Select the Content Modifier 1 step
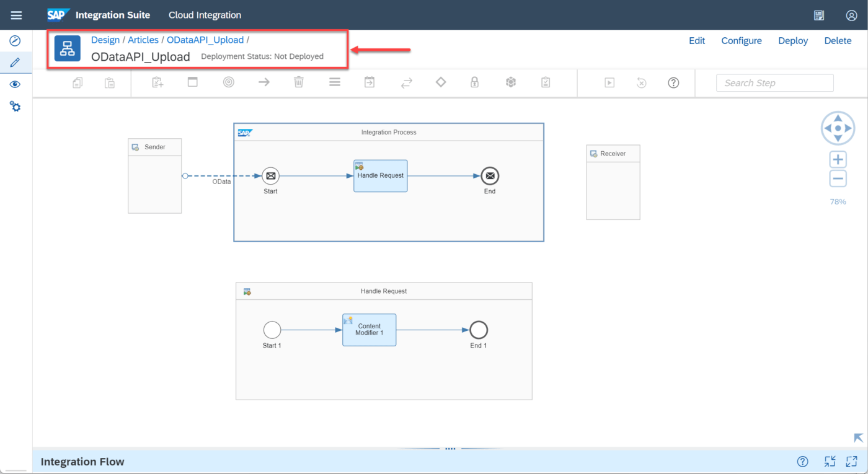Screen dimensions: 868x474 tap(370, 330)
